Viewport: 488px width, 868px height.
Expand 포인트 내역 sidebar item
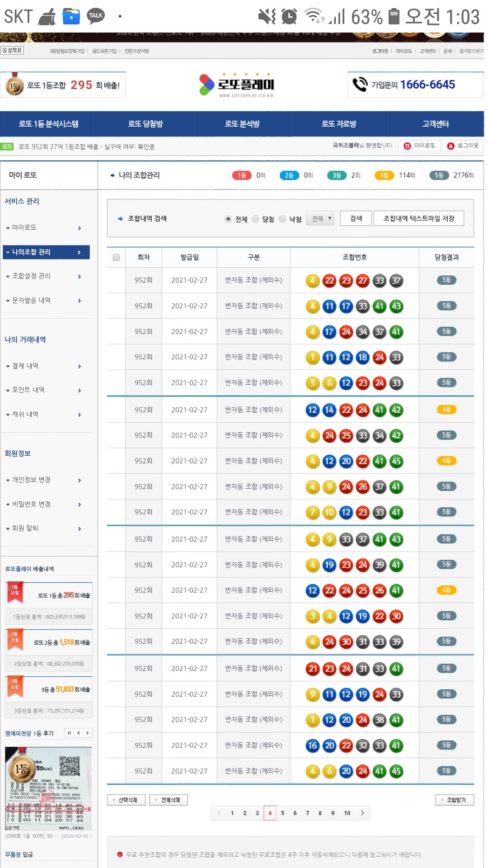[x=45, y=390]
